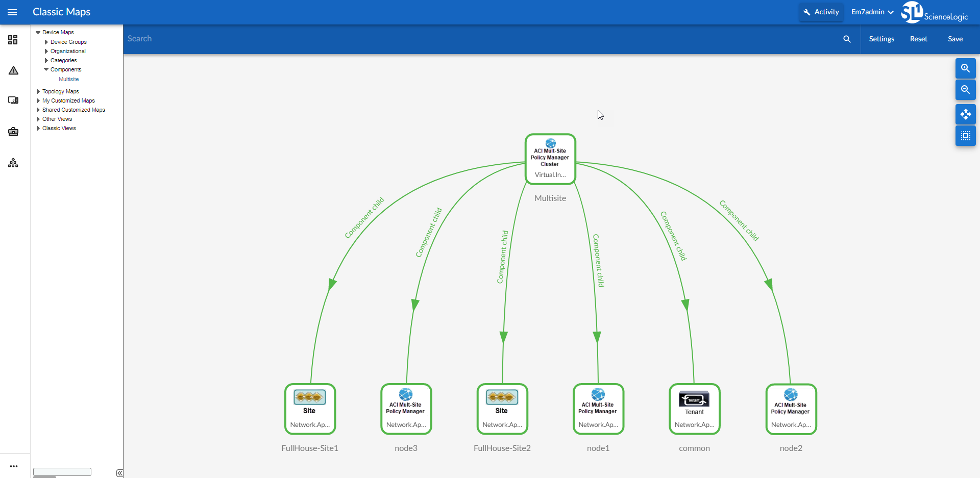The image size is (980, 478).
Task: Click the Classic Maps page title
Action: point(61,12)
